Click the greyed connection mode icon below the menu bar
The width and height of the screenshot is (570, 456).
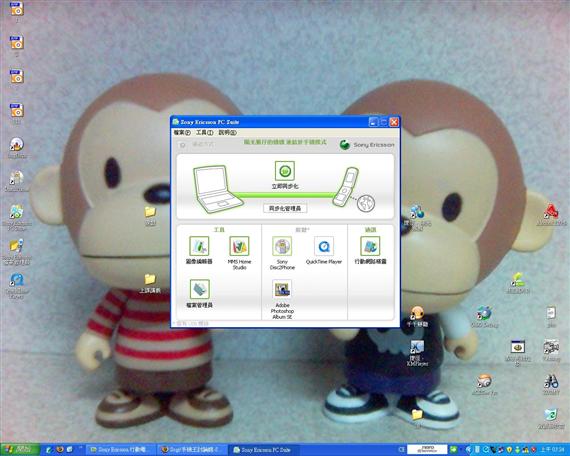182,145
